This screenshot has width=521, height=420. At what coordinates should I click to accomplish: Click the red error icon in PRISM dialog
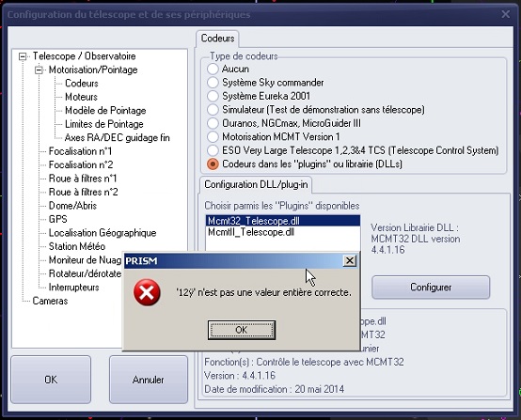pyautogui.click(x=147, y=292)
